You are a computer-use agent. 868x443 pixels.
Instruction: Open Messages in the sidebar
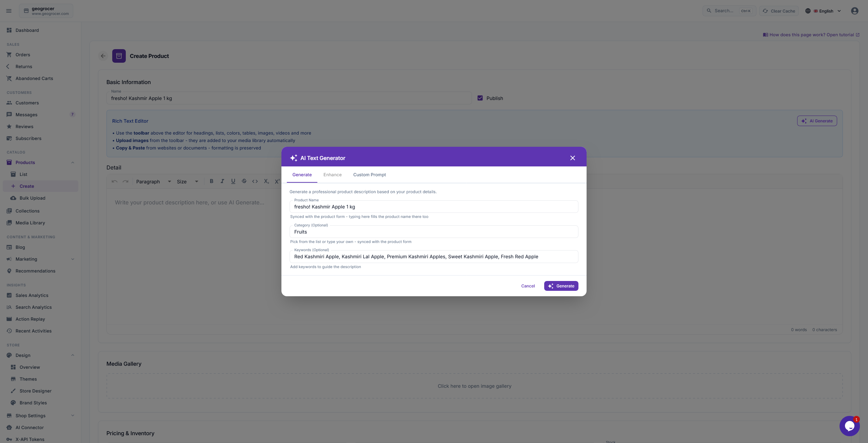(40, 115)
